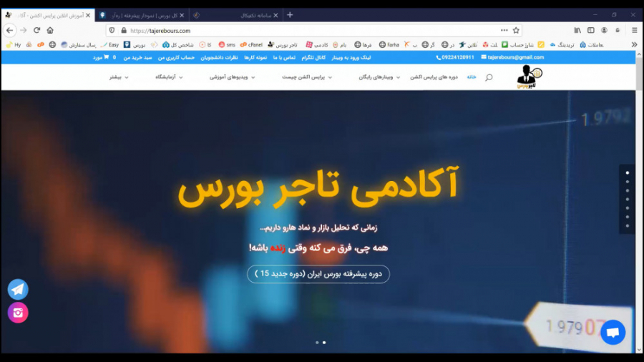Click the page scrollbar up arrow

point(639,54)
